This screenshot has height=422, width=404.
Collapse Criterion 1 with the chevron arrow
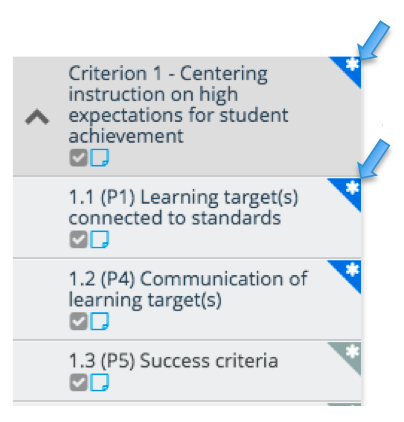(37, 117)
